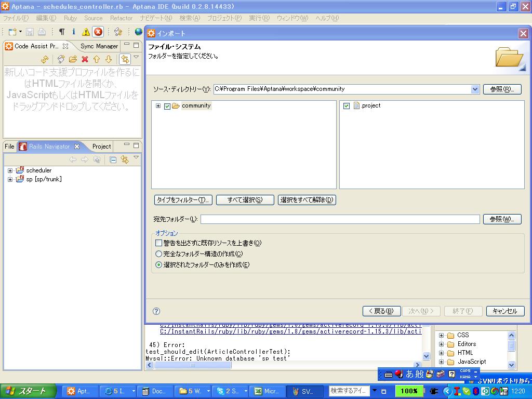Click the scroll script icon in main toolbar
532x399 pixels.
(118, 32)
